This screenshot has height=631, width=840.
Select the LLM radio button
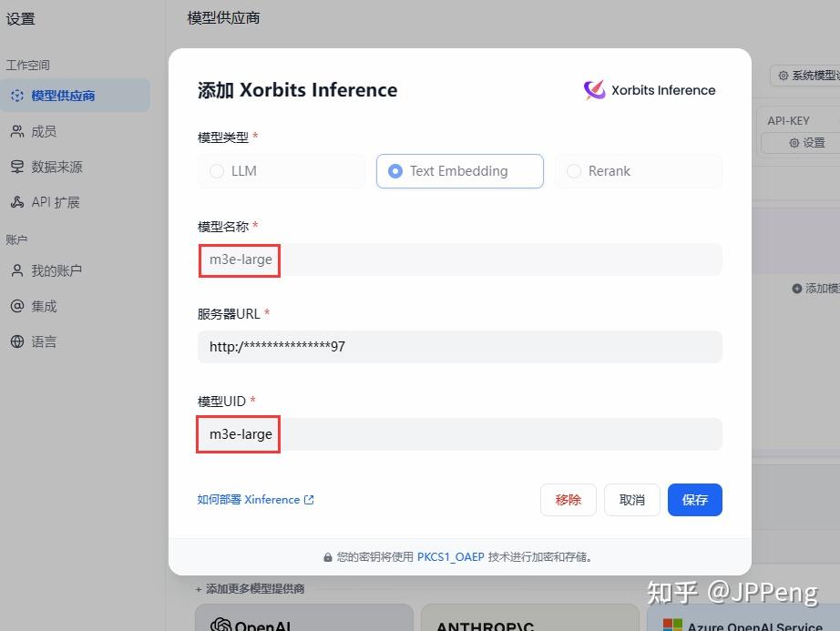pyautogui.click(x=218, y=171)
